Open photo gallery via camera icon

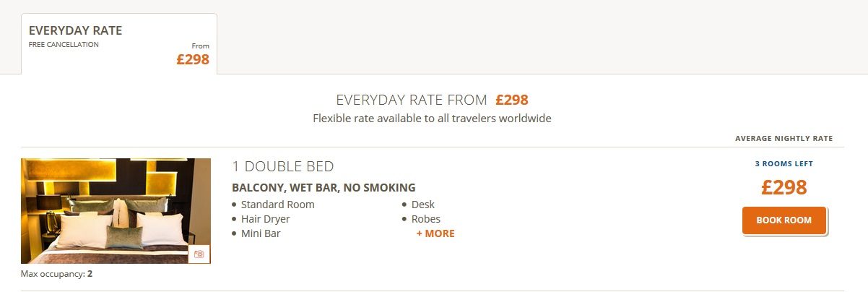199,254
